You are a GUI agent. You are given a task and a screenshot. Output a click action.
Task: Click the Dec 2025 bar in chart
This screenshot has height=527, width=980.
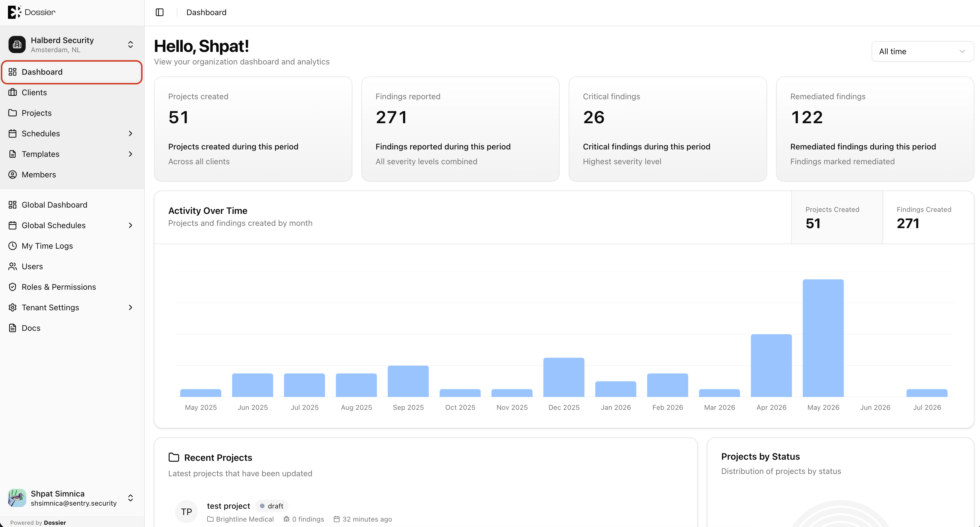click(x=564, y=377)
